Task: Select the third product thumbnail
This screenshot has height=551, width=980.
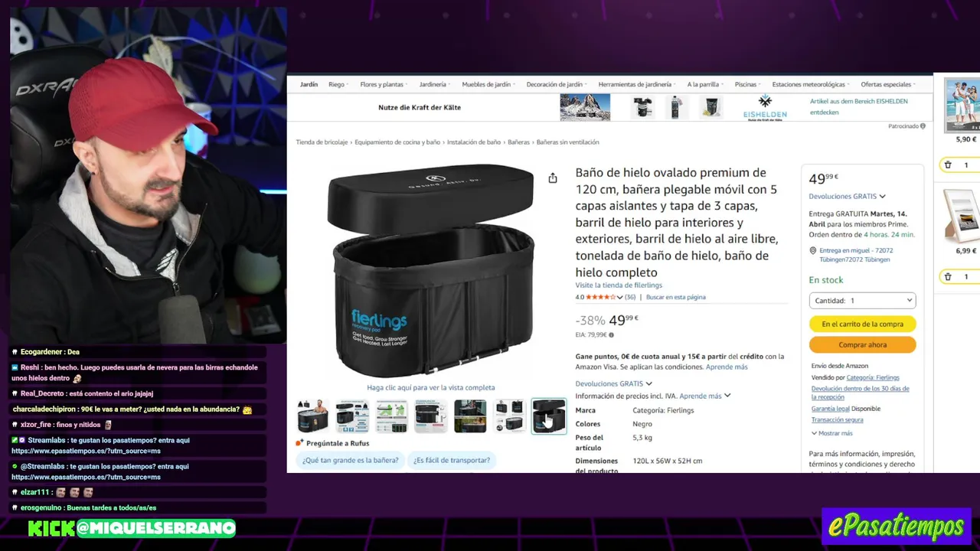Action: [x=391, y=416]
